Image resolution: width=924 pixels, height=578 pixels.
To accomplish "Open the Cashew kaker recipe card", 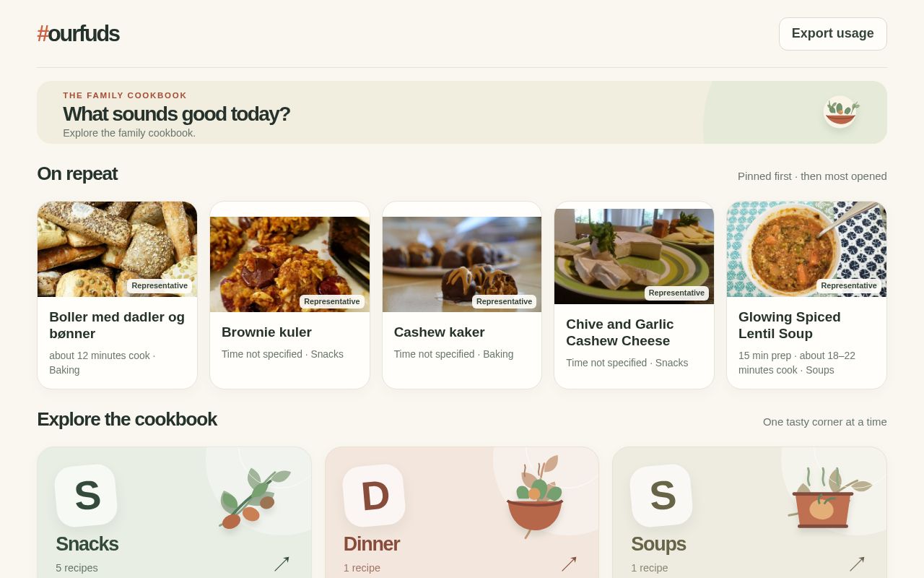I will pyautogui.click(x=462, y=296).
